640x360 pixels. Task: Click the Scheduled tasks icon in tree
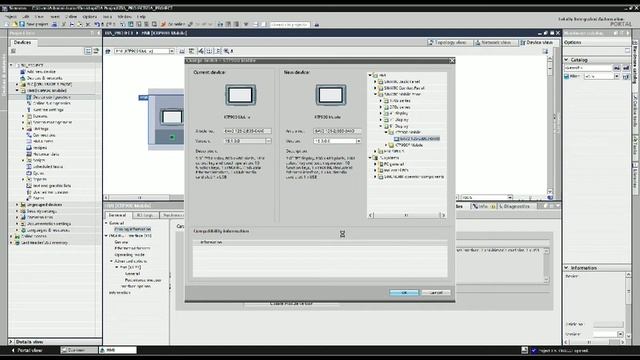tap(29, 167)
